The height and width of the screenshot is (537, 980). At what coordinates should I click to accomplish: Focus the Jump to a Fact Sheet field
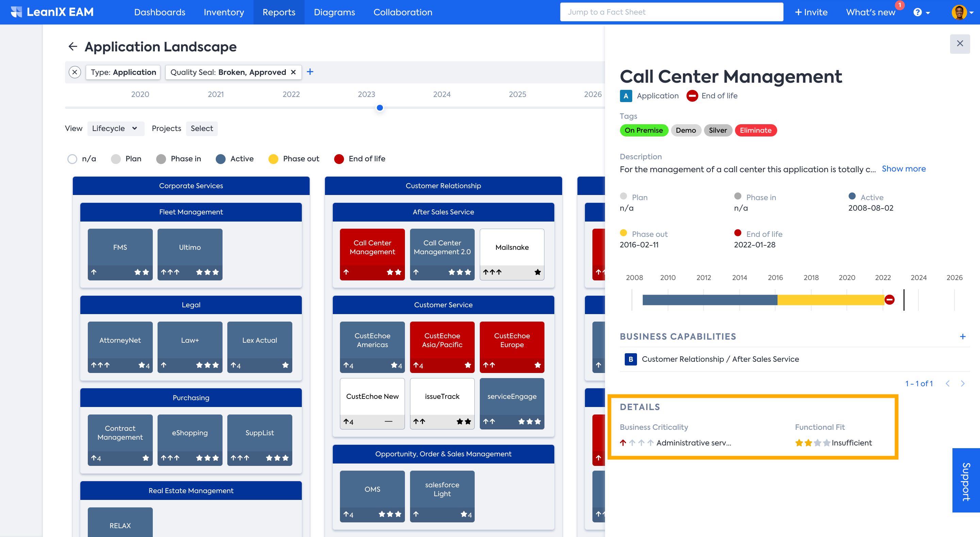click(671, 12)
